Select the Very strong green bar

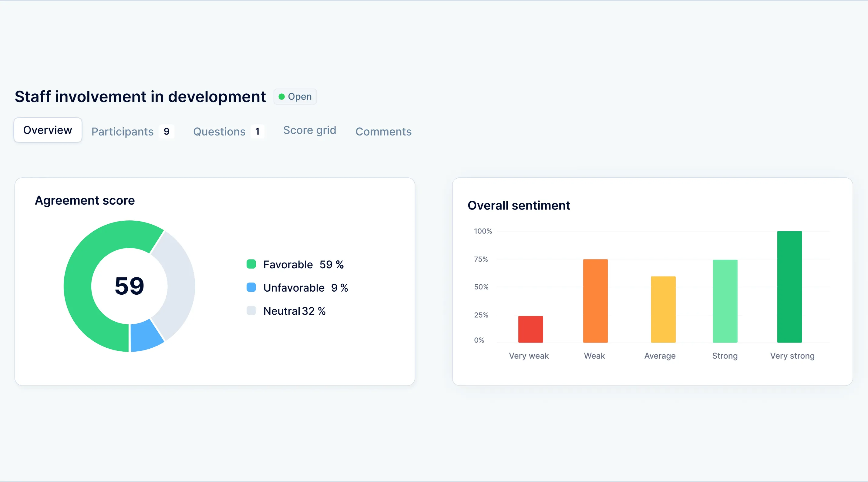(x=790, y=286)
